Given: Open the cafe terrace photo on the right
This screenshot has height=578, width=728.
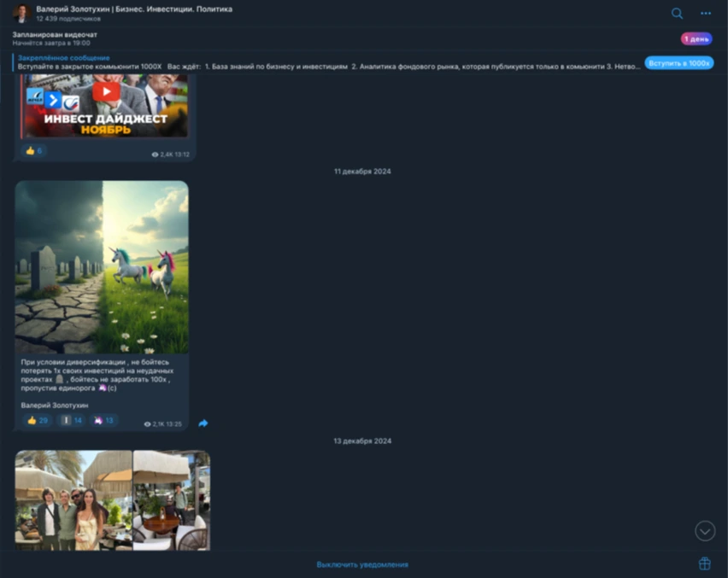Looking at the screenshot, I should (172, 500).
